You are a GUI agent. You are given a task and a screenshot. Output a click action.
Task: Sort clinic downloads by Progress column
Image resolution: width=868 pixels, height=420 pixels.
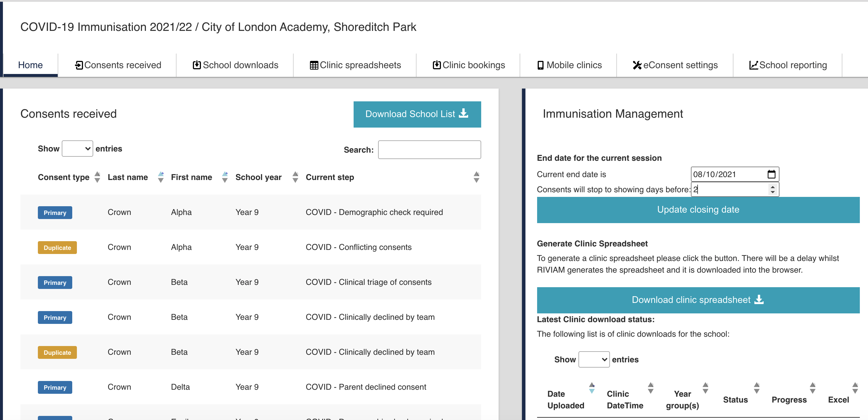click(x=812, y=388)
